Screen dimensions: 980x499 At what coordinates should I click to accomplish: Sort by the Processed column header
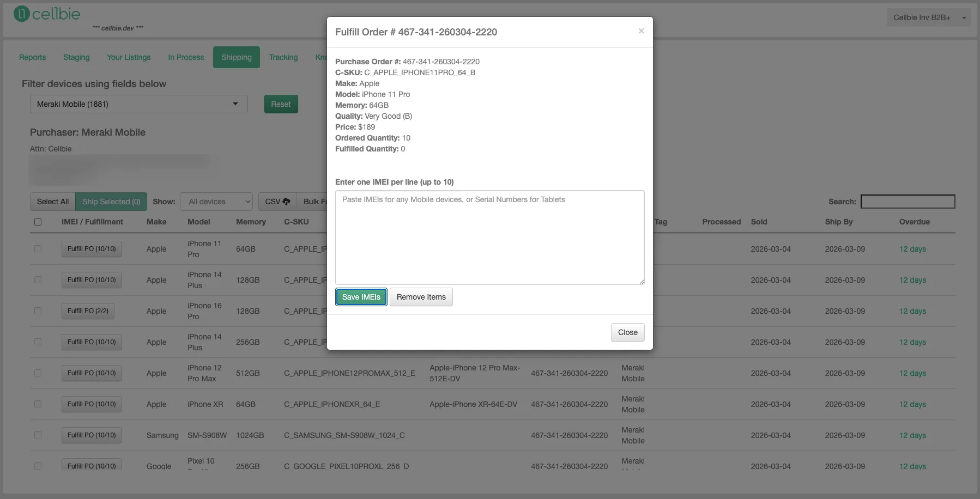pyautogui.click(x=721, y=222)
